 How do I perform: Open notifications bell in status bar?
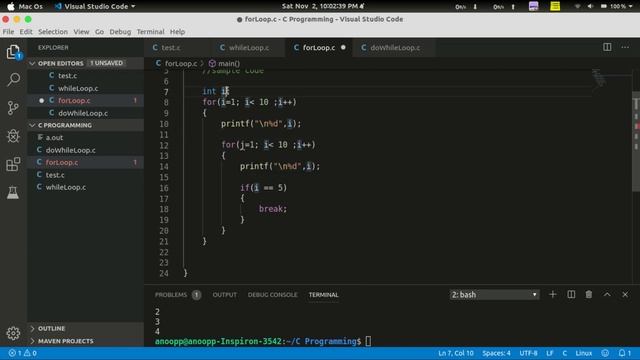pyautogui.click(x=624, y=353)
